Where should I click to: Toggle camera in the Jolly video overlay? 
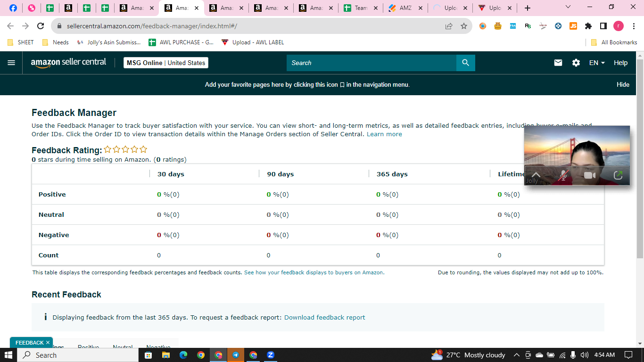tap(590, 175)
